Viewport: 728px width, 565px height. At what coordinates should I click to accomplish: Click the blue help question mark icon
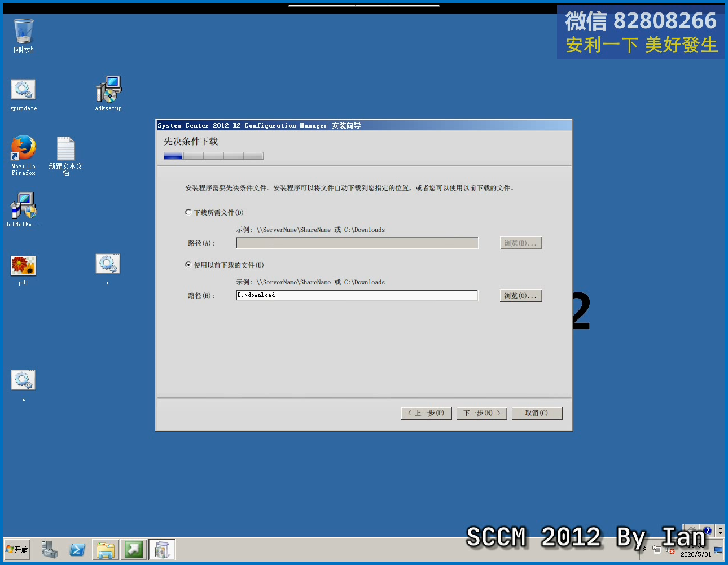pyautogui.click(x=708, y=531)
